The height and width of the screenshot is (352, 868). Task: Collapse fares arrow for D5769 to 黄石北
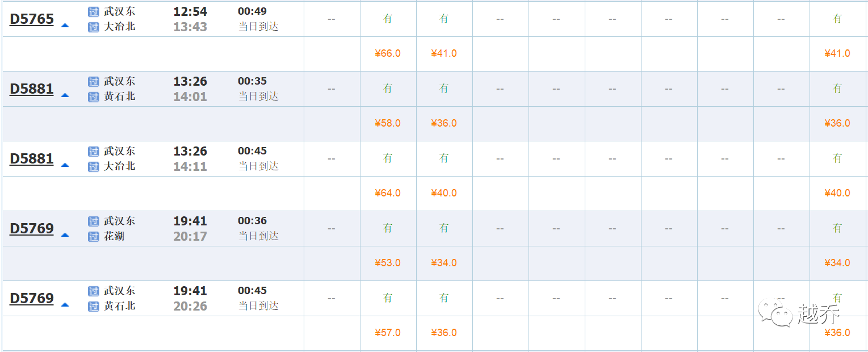click(x=65, y=304)
